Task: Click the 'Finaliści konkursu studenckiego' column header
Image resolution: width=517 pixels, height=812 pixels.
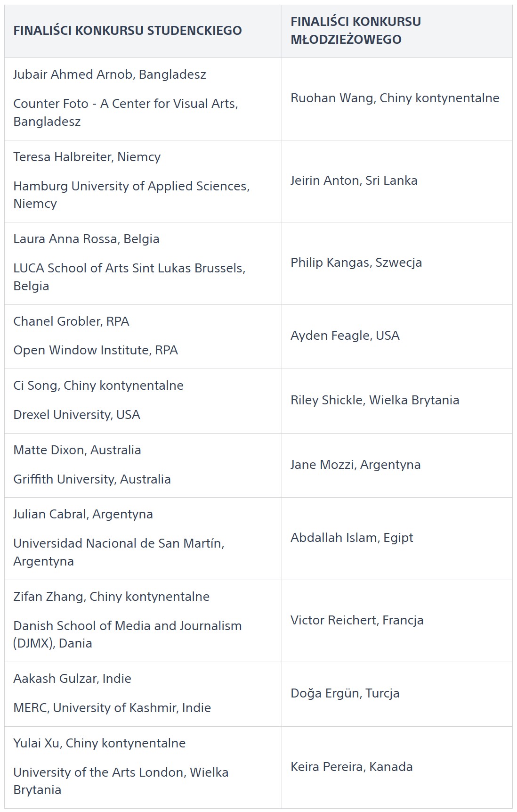Action: (x=127, y=31)
